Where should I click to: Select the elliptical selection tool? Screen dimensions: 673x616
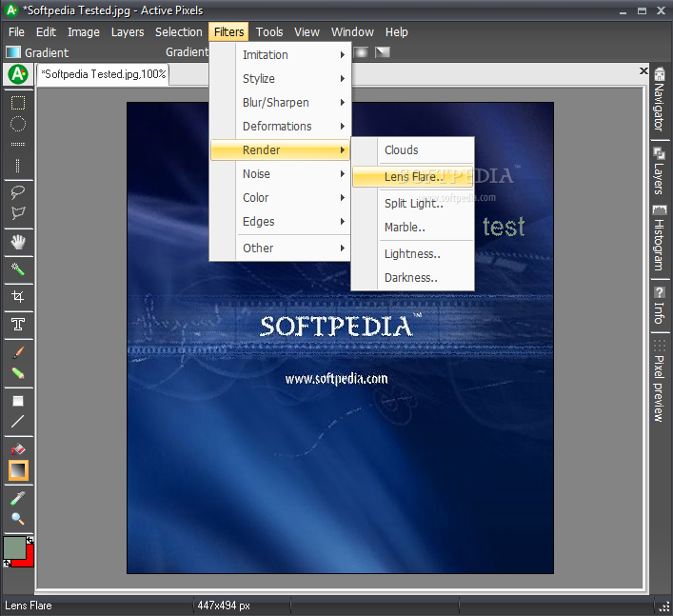coord(17,124)
